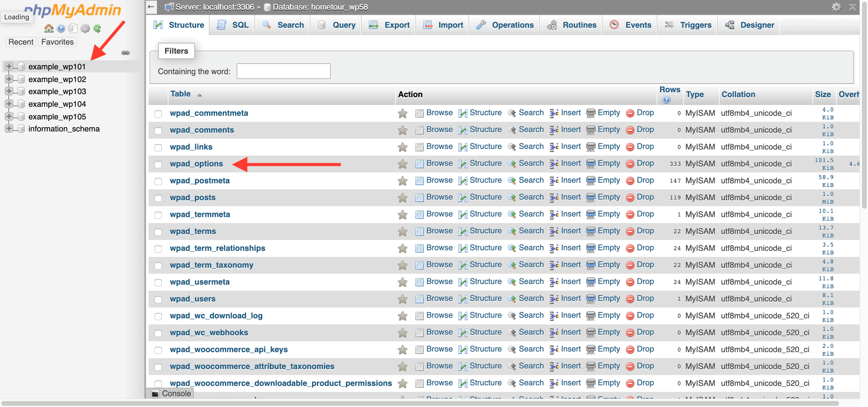Click the back arrow above the tabs
Viewport: 868px width, 407px height.
click(x=151, y=7)
